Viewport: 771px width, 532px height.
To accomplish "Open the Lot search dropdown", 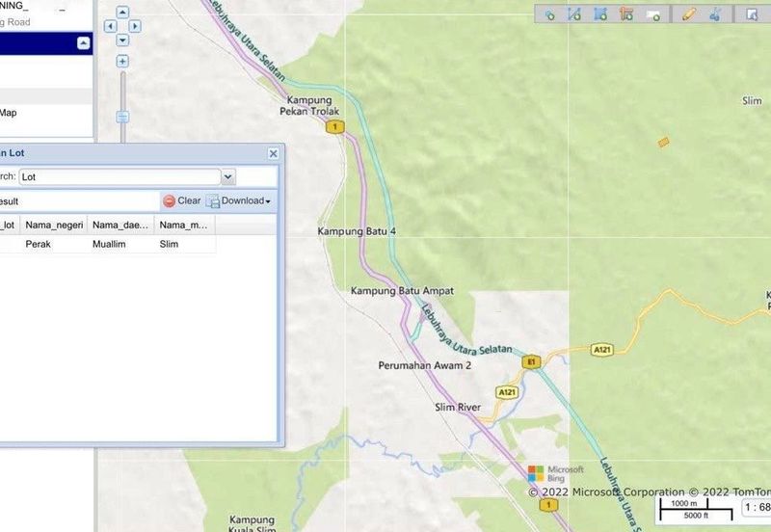I will tap(228, 177).
